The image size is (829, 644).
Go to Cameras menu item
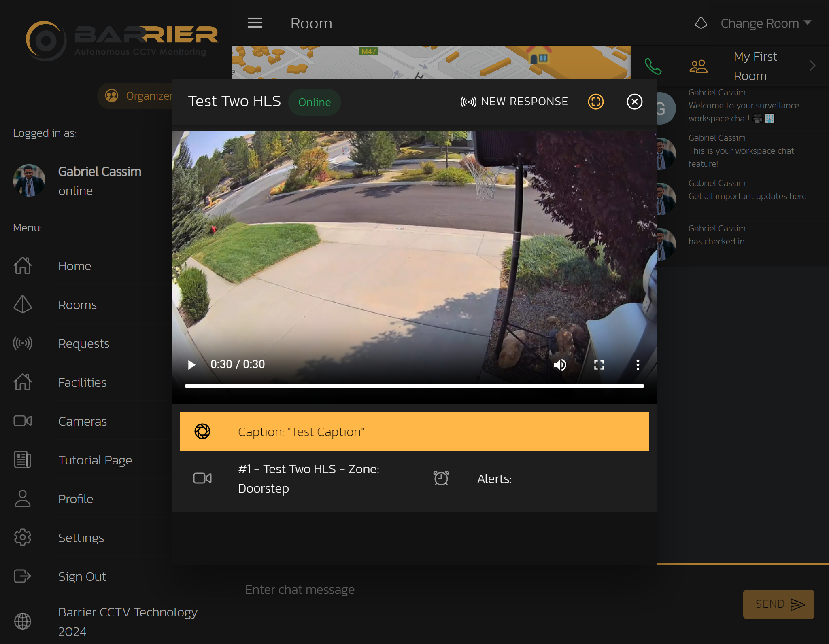click(82, 421)
